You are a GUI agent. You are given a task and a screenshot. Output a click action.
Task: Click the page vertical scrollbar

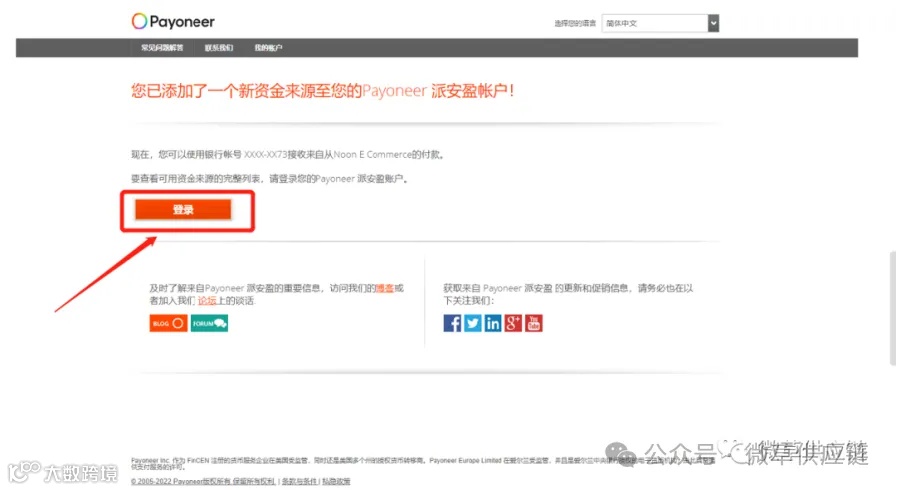(892, 308)
